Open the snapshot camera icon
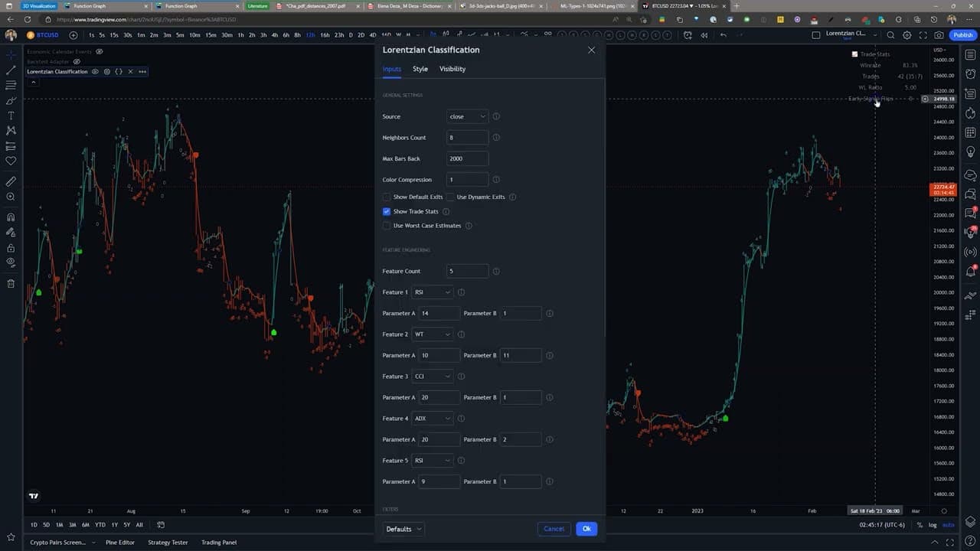This screenshot has height=551, width=980. point(939,35)
